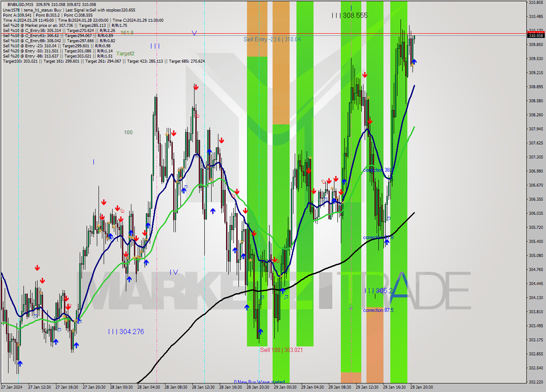The height and width of the screenshot is (392, 546).
Task: Click the black 310.058 current price tag
Action: 536,35
